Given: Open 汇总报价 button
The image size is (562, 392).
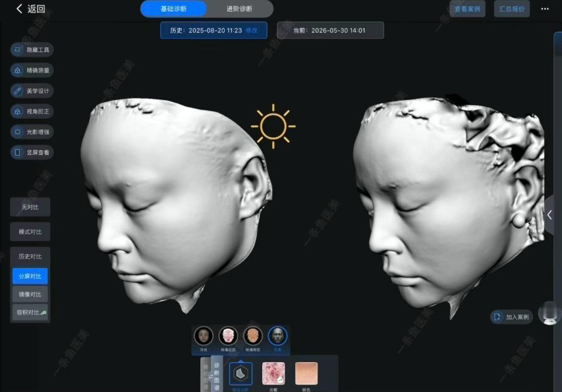Looking at the screenshot, I should pyautogui.click(x=512, y=9).
